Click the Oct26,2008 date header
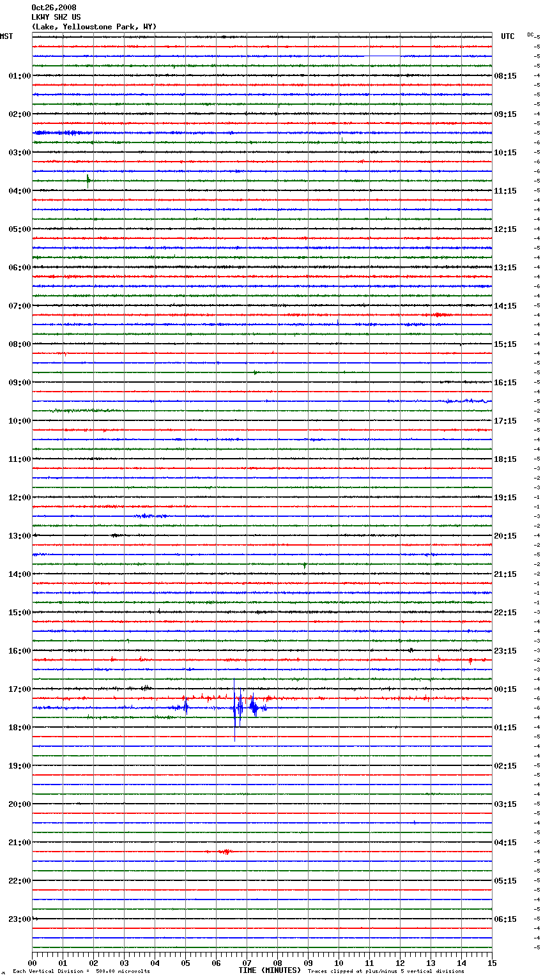 [x=54, y=8]
